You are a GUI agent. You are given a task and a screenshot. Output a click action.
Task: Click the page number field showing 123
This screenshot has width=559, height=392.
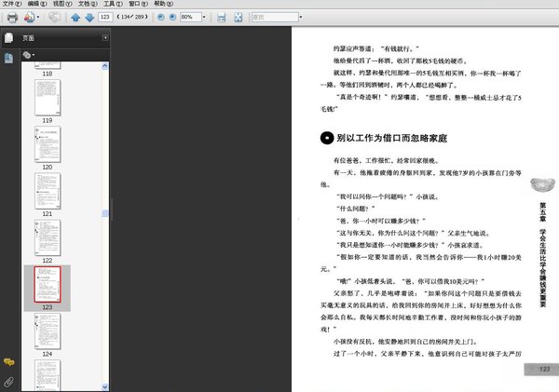105,18
